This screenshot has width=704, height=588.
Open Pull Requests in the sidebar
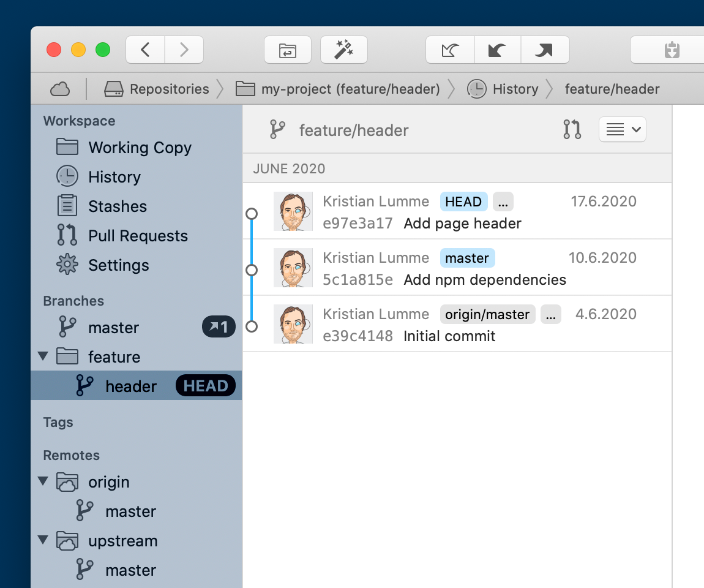pos(138,235)
